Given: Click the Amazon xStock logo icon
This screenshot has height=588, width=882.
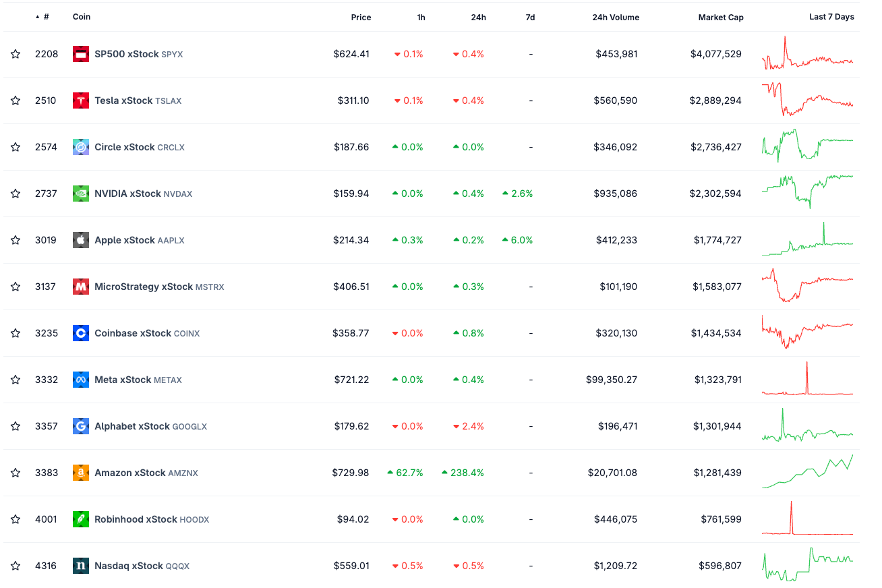Looking at the screenshot, I should [x=81, y=473].
